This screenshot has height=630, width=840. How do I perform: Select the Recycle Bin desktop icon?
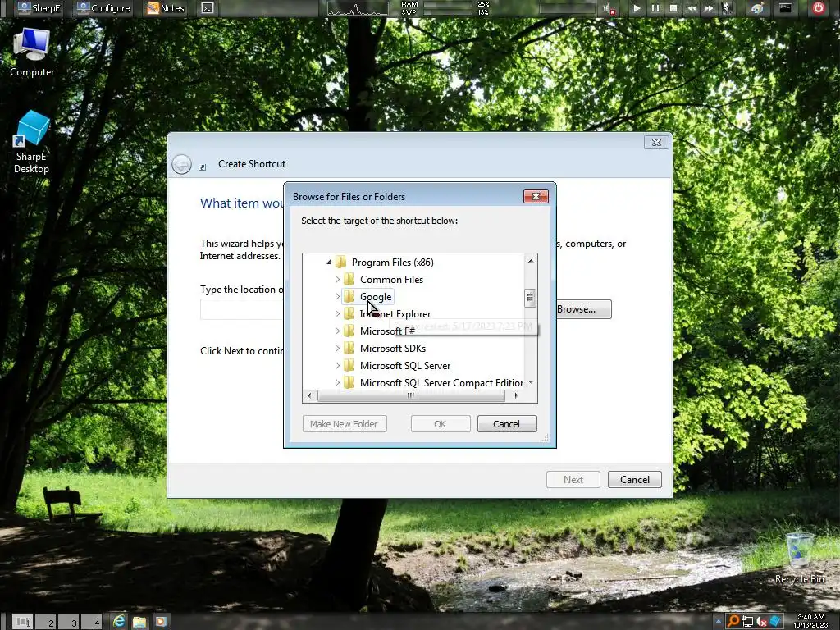coord(799,558)
